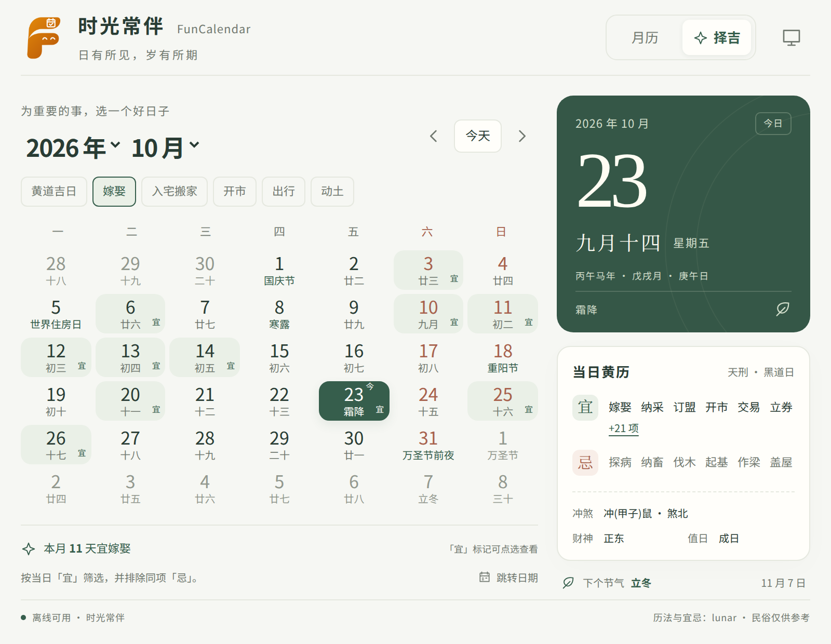
Task: Toggle the 黄道吉日 filter chip
Action: click(54, 192)
